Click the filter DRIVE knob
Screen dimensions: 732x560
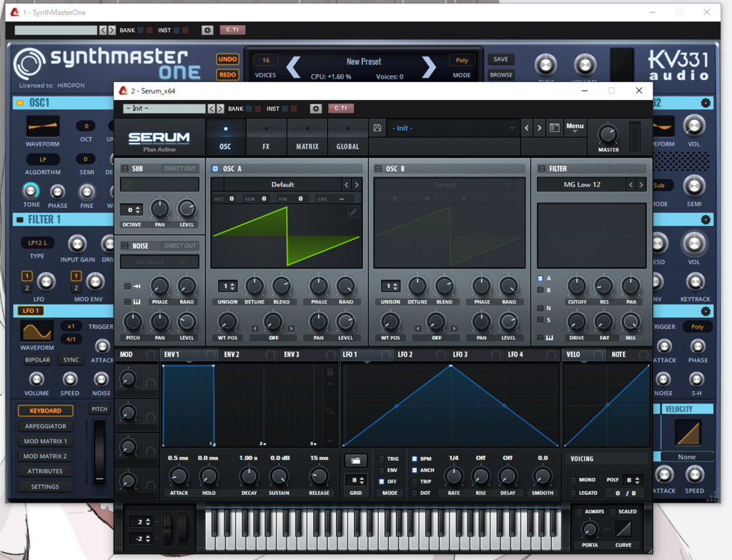coord(577,321)
